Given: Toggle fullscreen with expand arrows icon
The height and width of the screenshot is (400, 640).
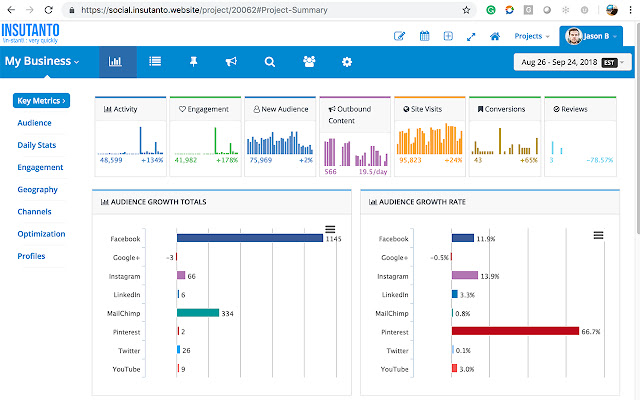Looking at the screenshot, I should [471, 37].
